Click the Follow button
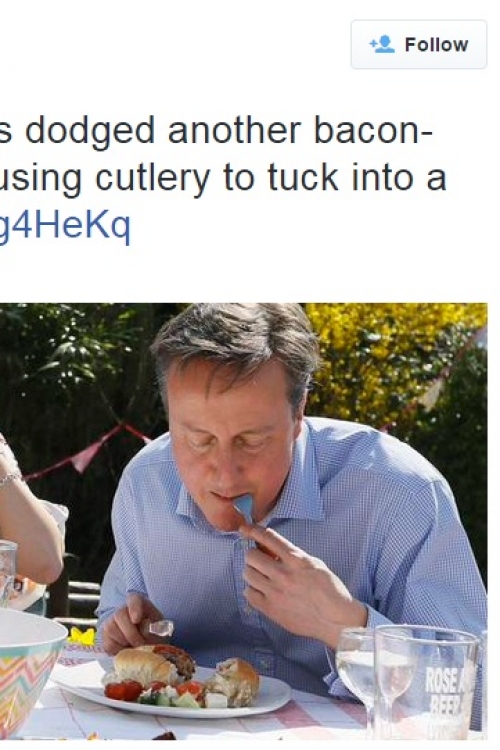 coord(419,44)
